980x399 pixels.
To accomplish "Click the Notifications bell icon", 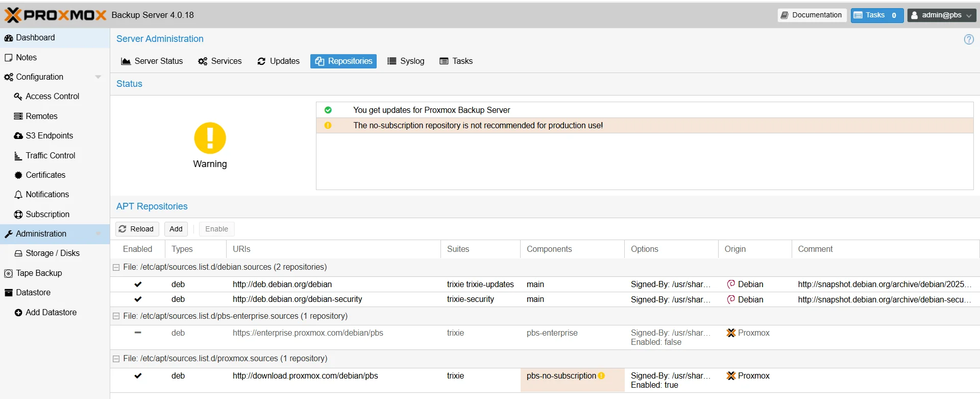I will (x=18, y=195).
